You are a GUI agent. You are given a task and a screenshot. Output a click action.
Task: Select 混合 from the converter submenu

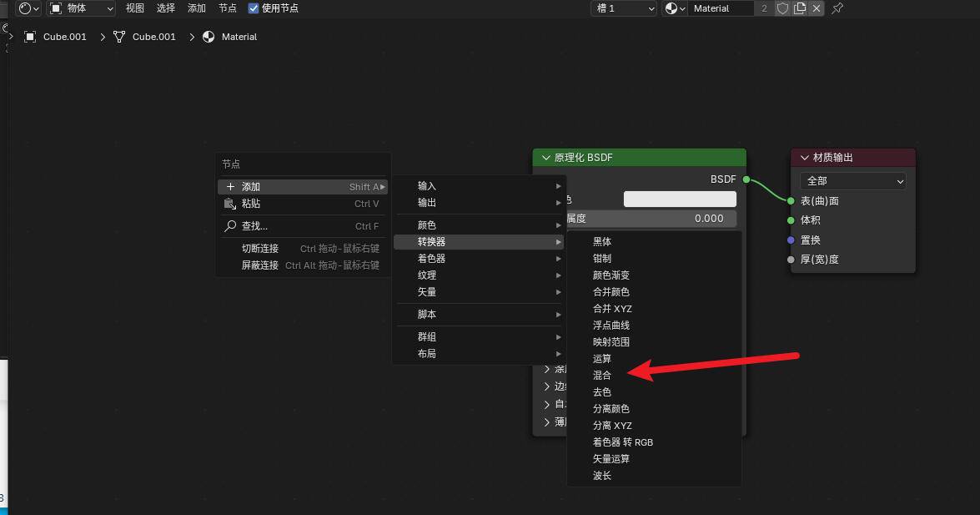[x=602, y=376]
